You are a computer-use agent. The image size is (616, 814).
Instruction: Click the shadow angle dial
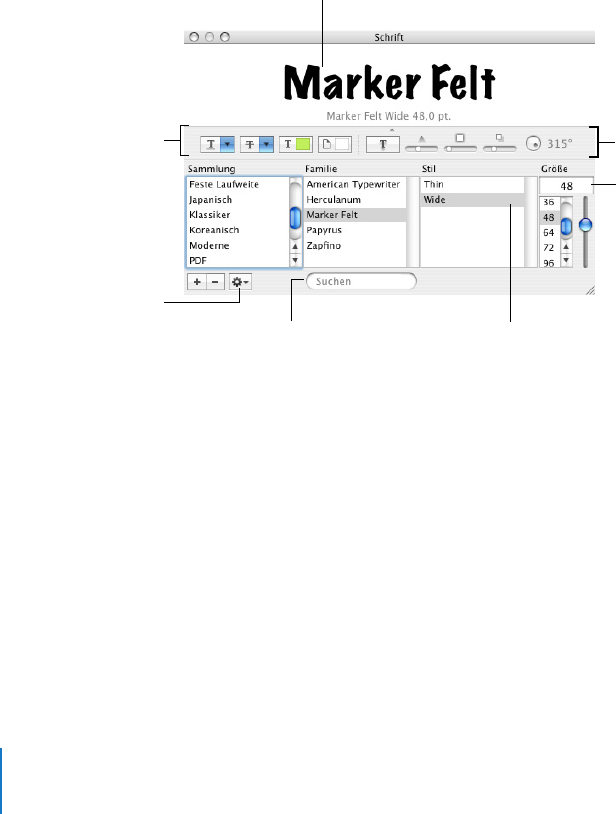tap(533, 144)
